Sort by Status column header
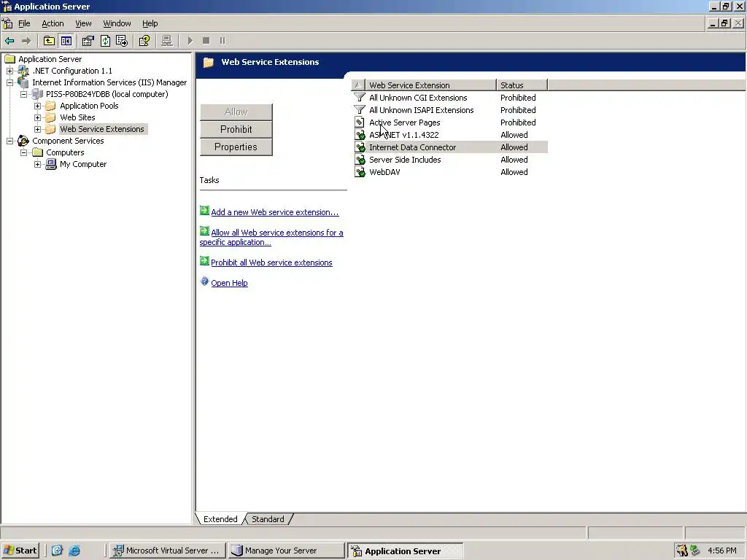This screenshot has width=747, height=560. tap(522, 85)
